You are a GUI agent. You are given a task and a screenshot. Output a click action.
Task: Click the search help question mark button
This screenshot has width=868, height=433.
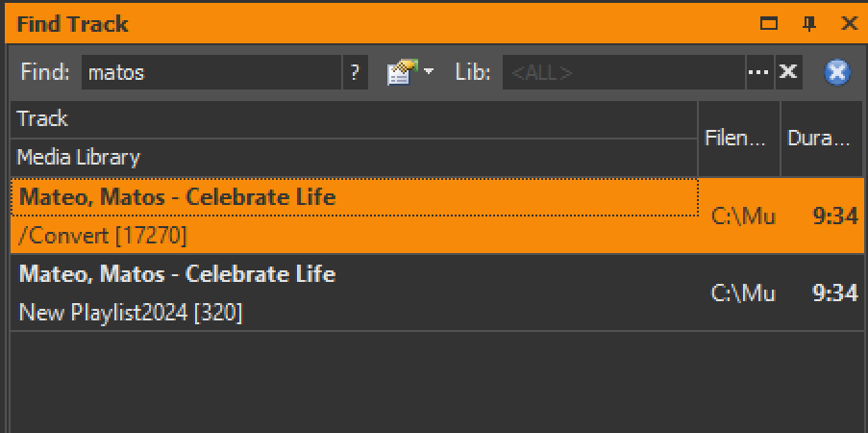tap(355, 72)
